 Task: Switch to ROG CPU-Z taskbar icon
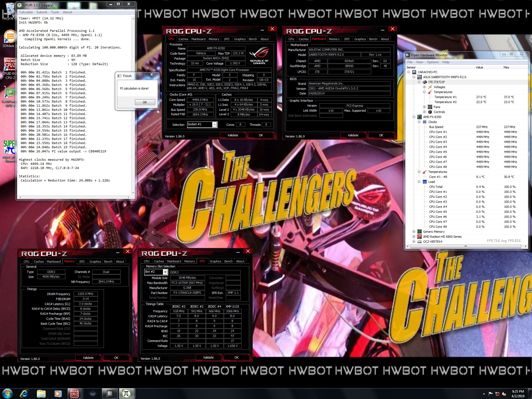click(75, 393)
